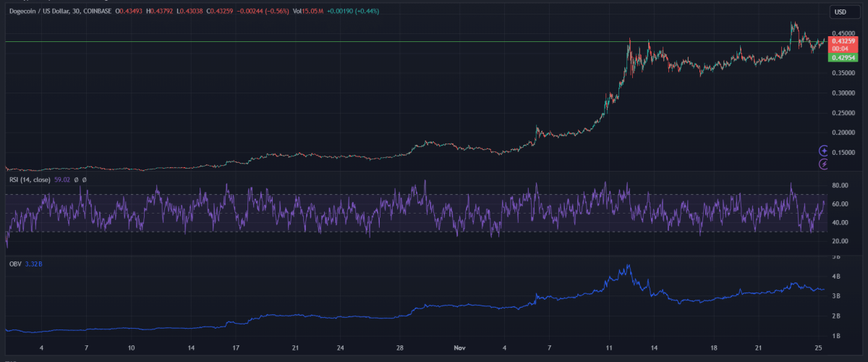868x362 pixels.
Task: Click the 40.00 level on RSI scale
Action: 839,222
